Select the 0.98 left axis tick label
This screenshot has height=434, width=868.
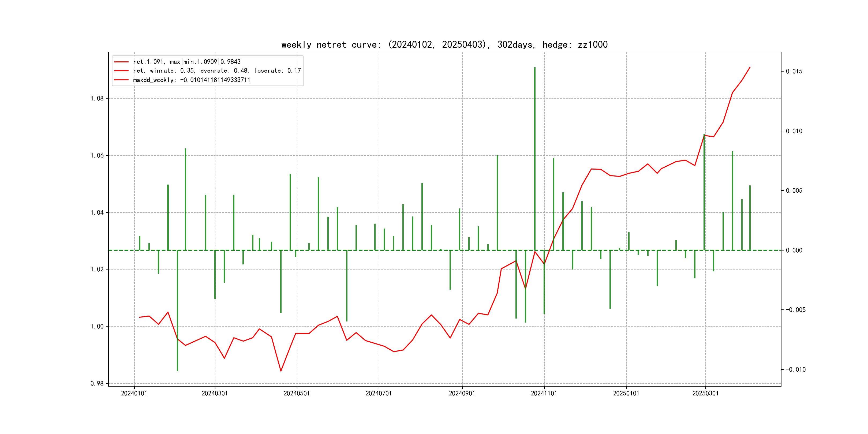[97, 383]
